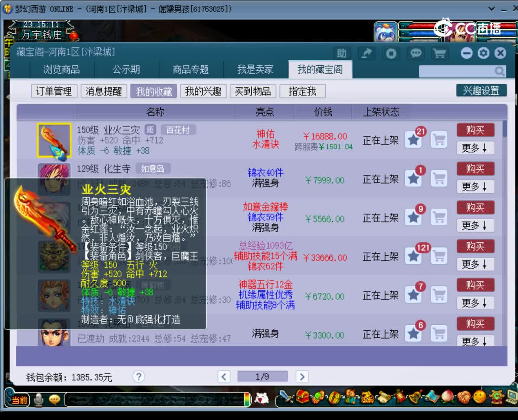Viewport: 518px width, 420px height.
Task: Add the ¥5566.00 listing to cart
Action: [439, 217]
